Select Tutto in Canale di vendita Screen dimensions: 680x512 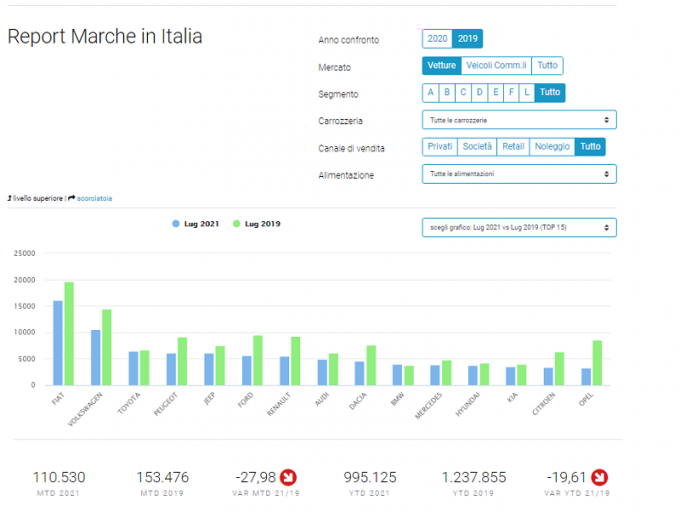tap(590, 147)
